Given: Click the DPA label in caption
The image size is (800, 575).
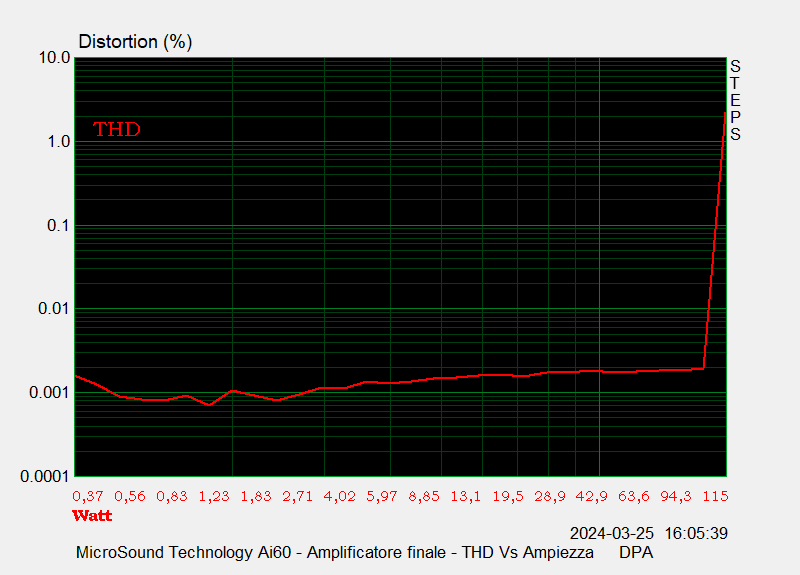Looking at the screenshot, I should 636,553.
